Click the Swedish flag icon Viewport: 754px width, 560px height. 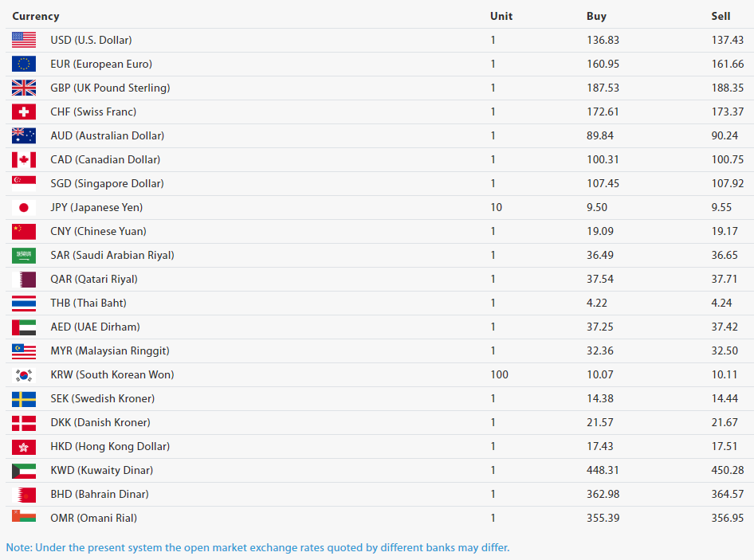(x=24, y=399)
